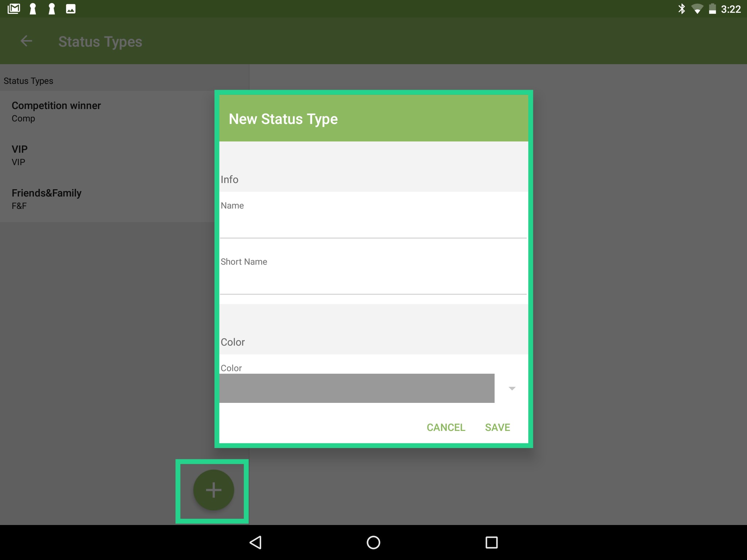Select the Friends&Family status row
This screenshot has height=560, width=747.
click(107, 200)
